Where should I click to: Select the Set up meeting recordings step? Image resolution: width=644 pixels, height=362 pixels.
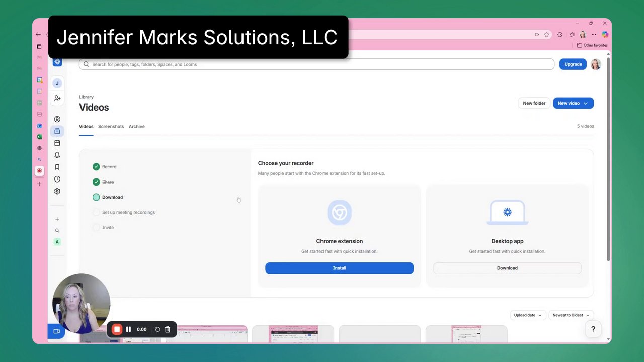click(x=124, y=212)
